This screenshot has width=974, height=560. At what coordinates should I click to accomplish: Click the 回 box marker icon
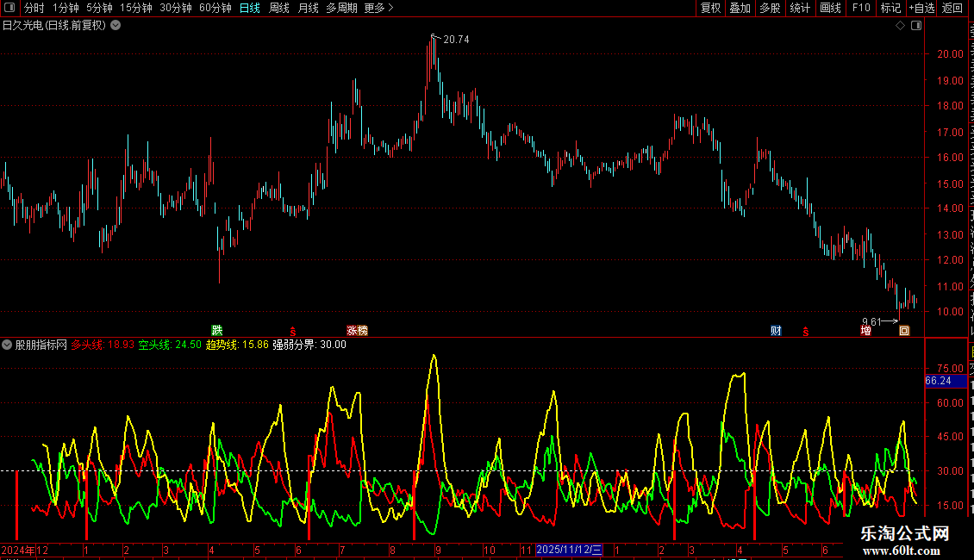click(x=904, y=330)
